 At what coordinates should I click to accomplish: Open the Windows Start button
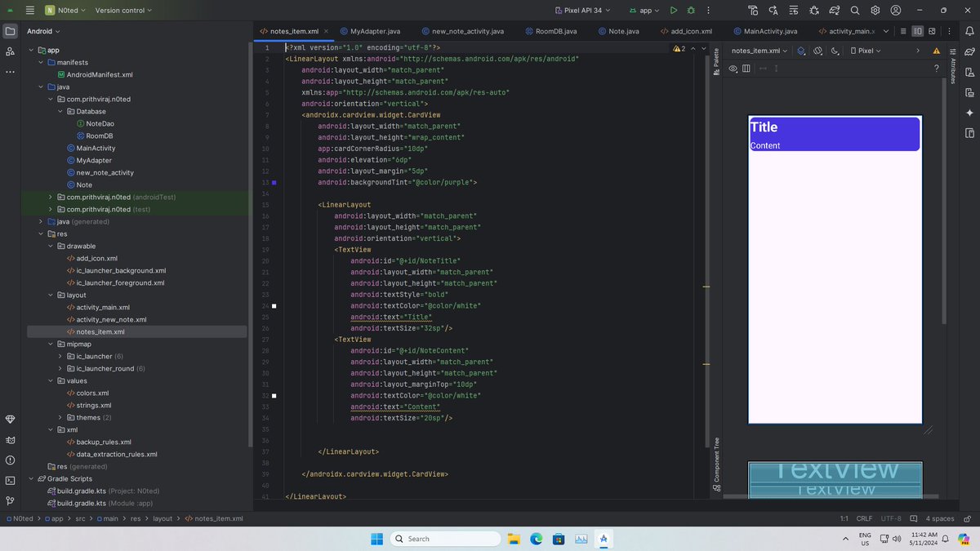pos(376,539)
